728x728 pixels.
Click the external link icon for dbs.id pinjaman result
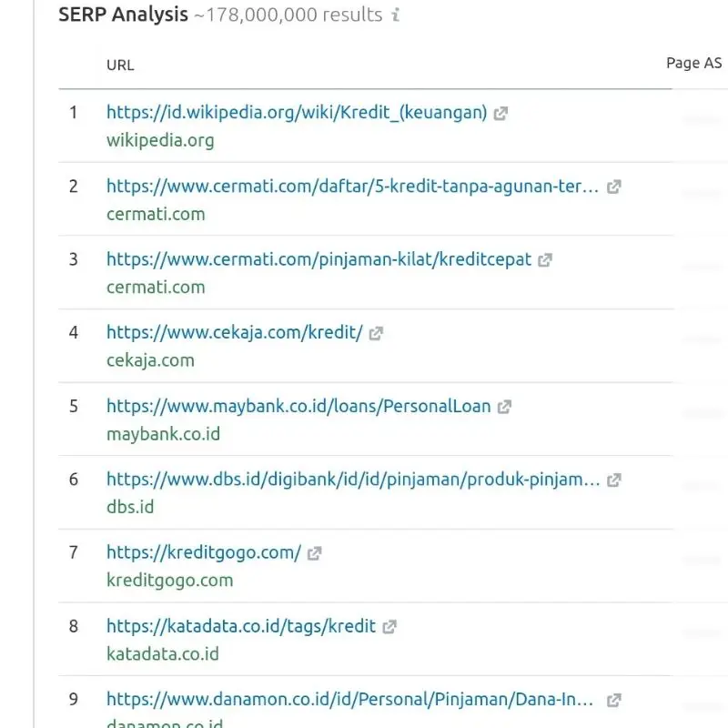click(614, 480)
